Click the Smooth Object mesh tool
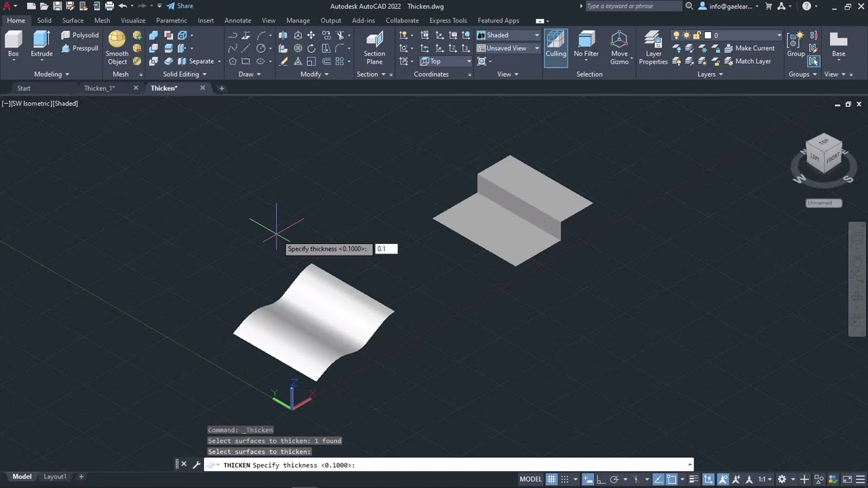 tap(117, 48)
